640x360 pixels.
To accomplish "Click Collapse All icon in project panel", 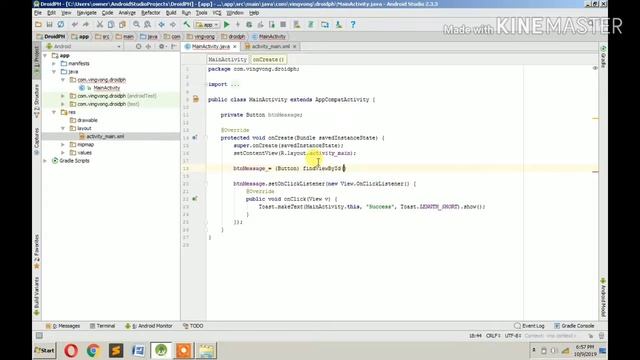I will pyautogui.click(x=148, y=47).
